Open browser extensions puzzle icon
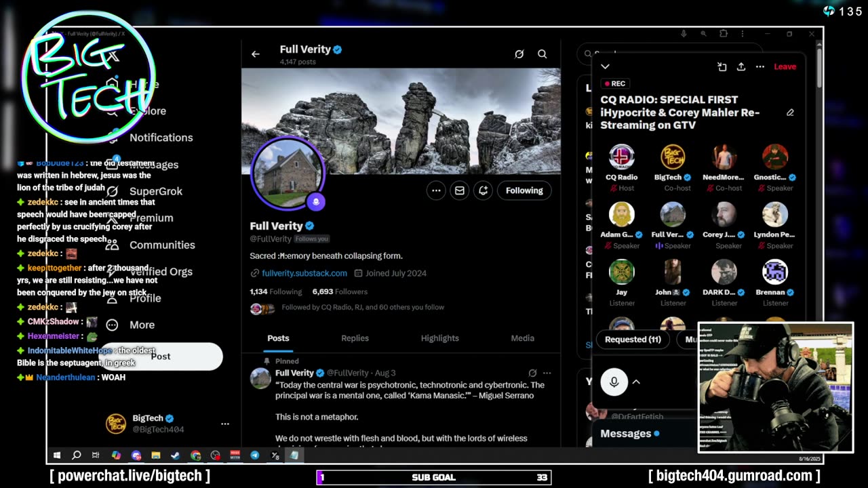868x488 pixels. tap(724, 33)
